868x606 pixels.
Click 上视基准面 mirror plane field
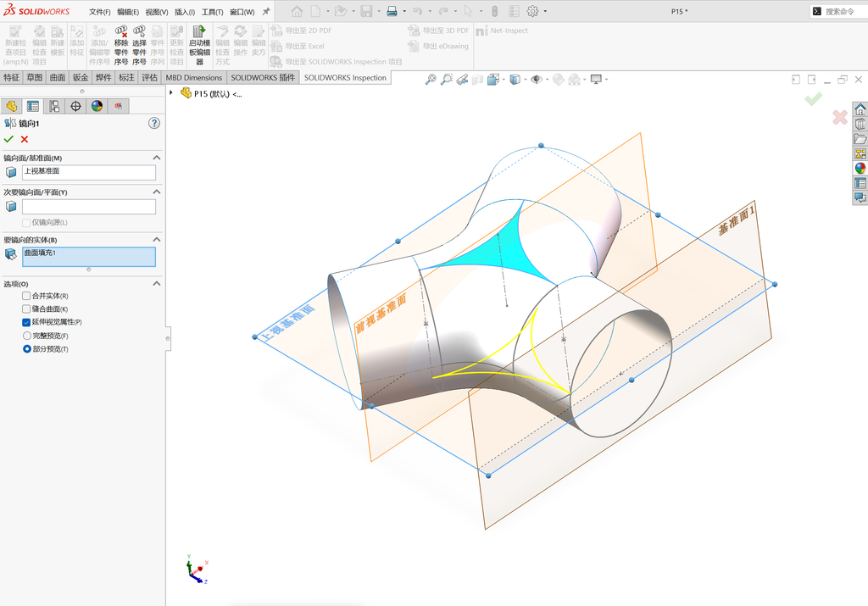coord(89,172)
